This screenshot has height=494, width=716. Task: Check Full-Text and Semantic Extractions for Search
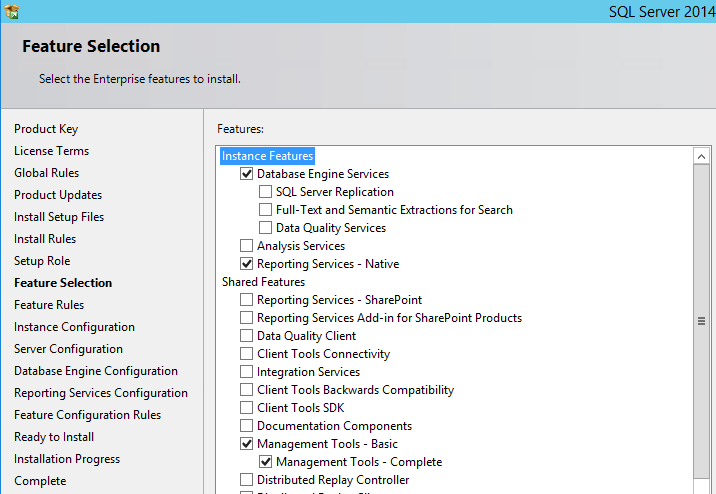(x=265, y=210)
